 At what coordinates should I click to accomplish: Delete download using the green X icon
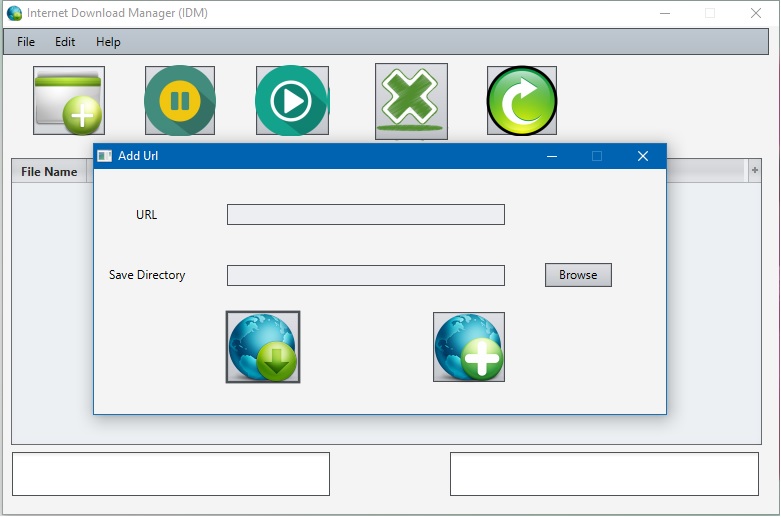coord(411,101)
